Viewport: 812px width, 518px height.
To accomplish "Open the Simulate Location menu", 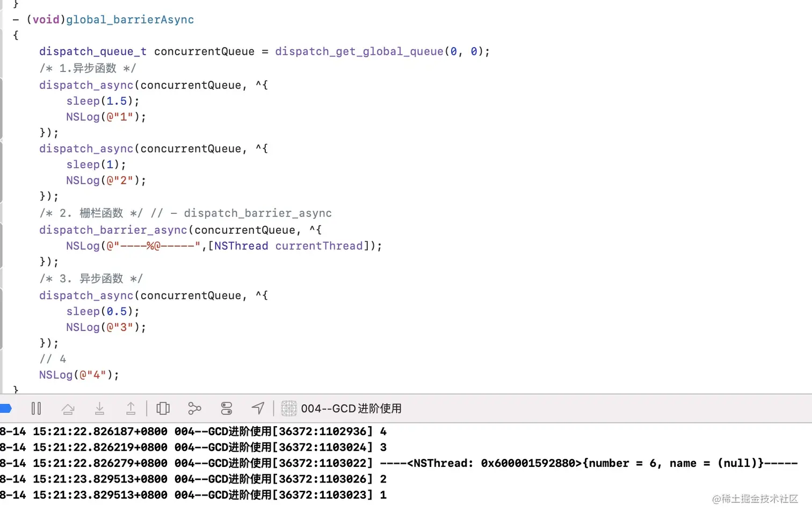I will pyautogui.click(x=258, y=408).
